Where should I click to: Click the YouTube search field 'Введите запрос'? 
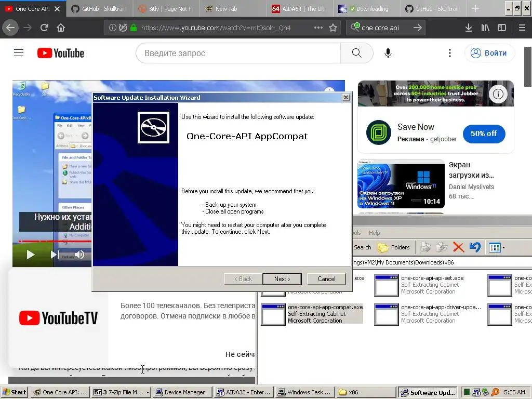tap(238, 53)
